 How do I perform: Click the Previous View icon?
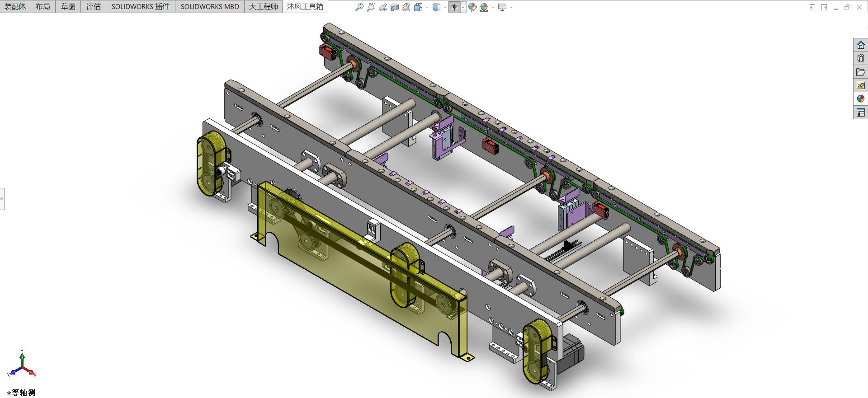click(383, 7)
